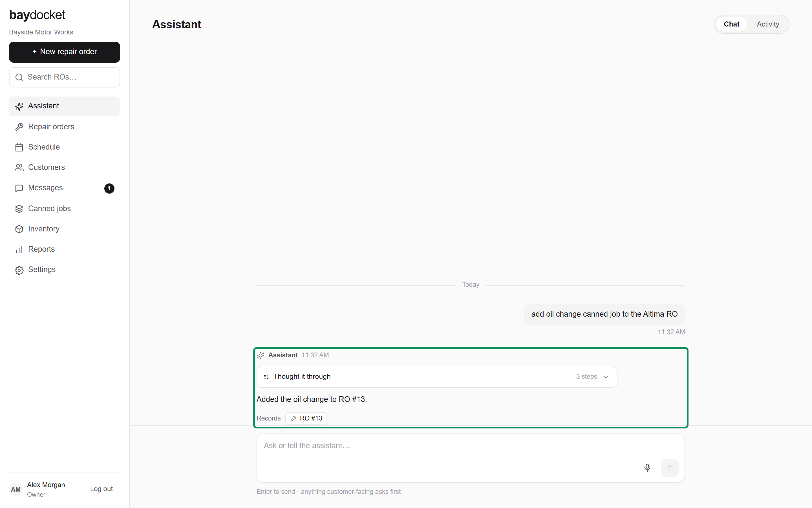The width and height of the screenshot is (812, 508).
Task: Click the Assistant page heading
Action: click(x=176, y=24)
